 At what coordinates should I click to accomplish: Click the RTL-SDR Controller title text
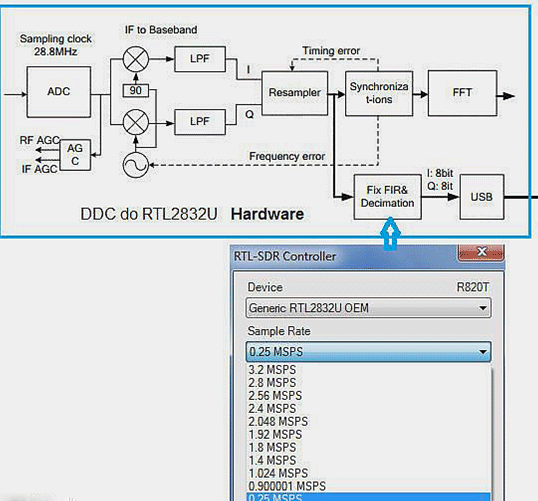pyautogui.click(x=285, y=256)
